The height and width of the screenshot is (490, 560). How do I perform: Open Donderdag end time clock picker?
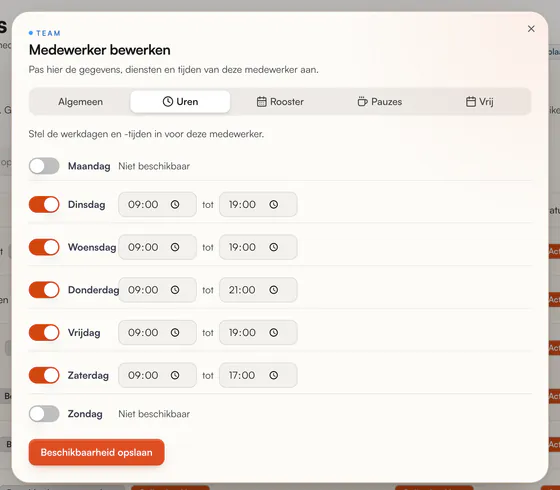[274, 290]
